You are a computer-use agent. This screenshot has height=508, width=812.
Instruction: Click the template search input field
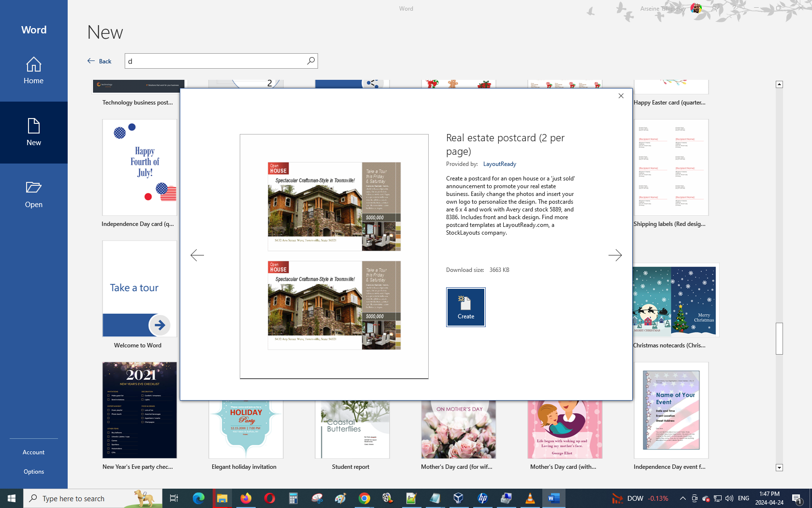click(215, 61)
